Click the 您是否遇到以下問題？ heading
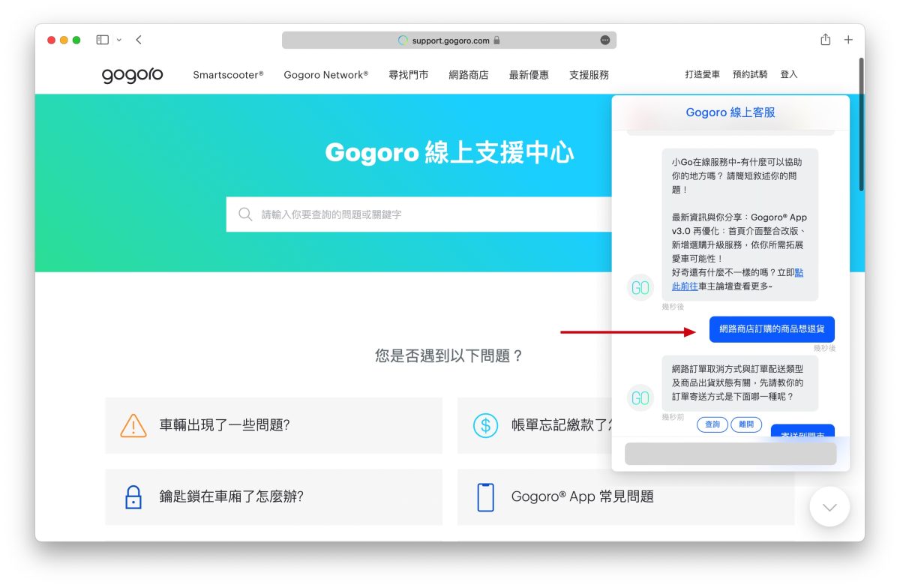This screenshot has height=588, width=900. pos(449,355)
